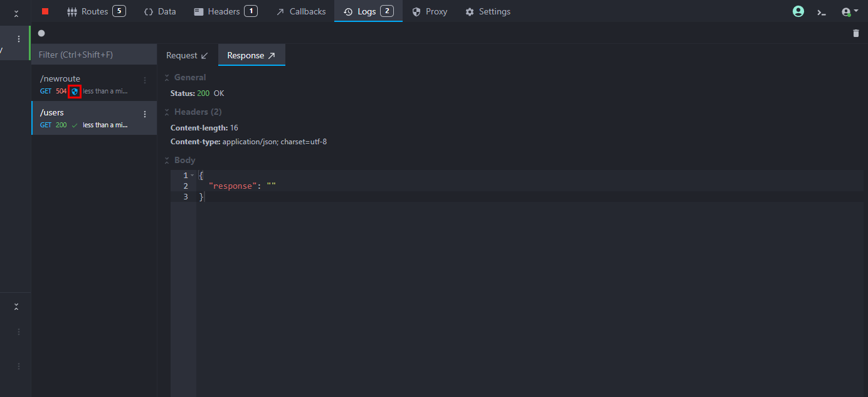The width and height of the screenshot is (868, 397).
Task: Click the green account avatar icon
Action: (798, 11)
